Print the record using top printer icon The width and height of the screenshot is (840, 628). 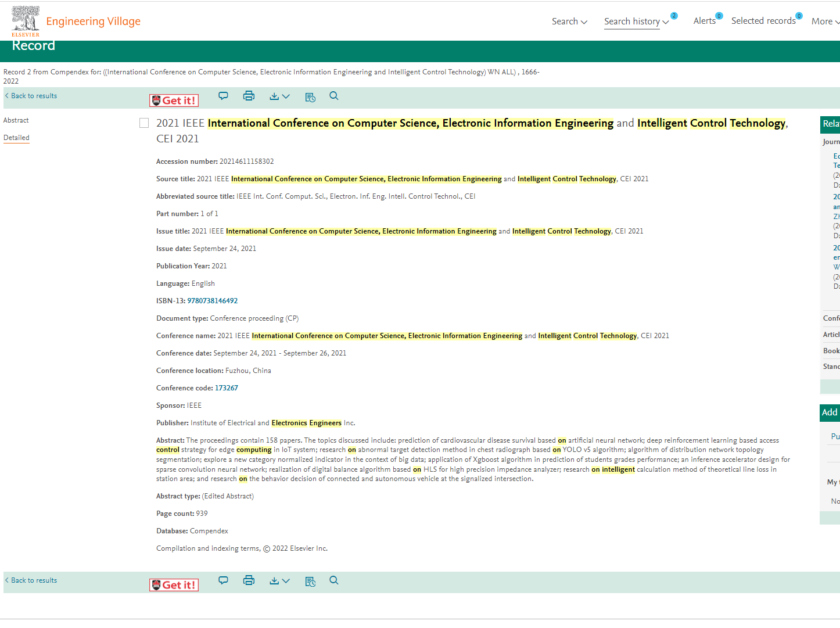(249, 96)
